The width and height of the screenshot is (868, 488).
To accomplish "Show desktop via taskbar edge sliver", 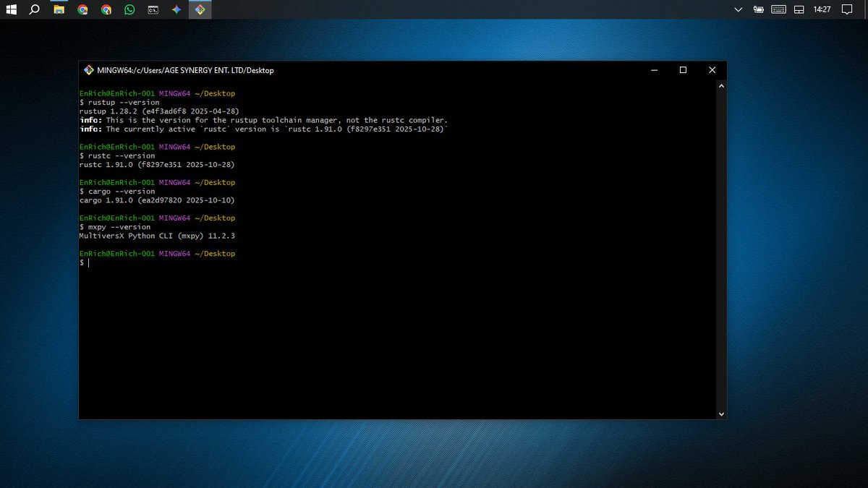I will (866, 9).
